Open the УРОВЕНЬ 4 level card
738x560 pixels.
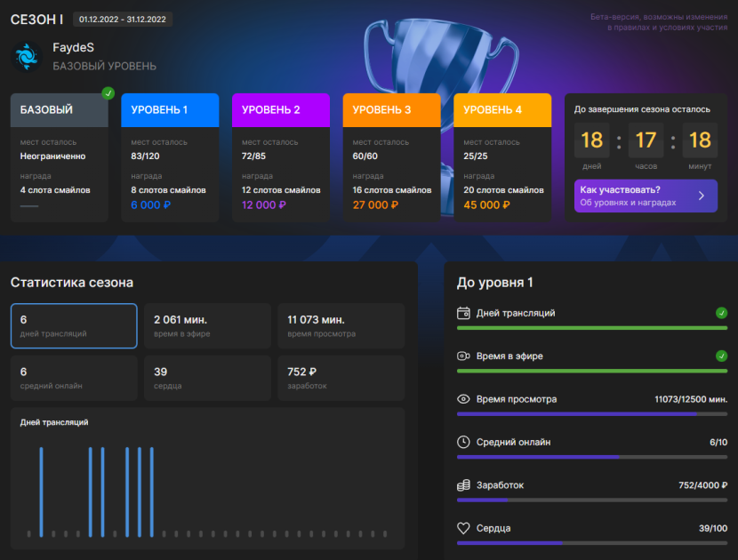(502, 157)
